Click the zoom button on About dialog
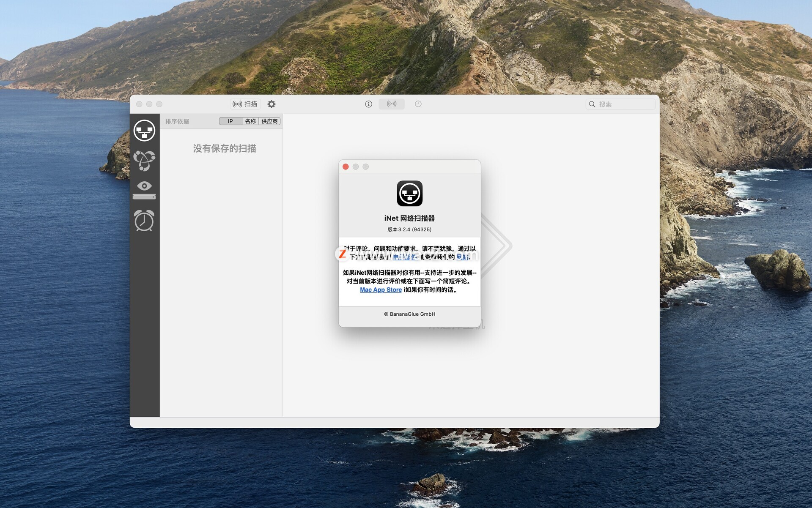Screen dimensions: 812x508 pyautogui.click(x=366, y=167)
